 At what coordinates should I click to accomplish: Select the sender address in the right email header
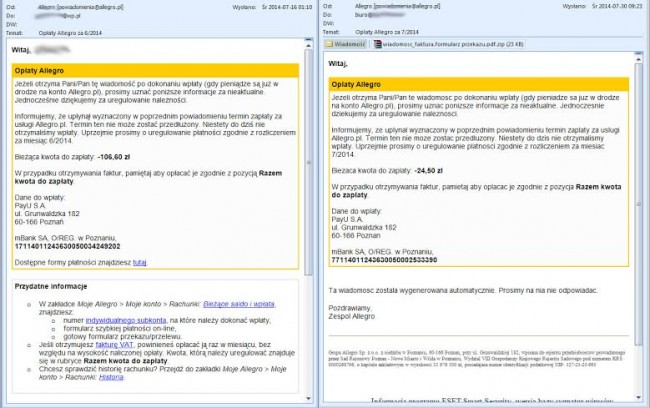coord(398,6)
